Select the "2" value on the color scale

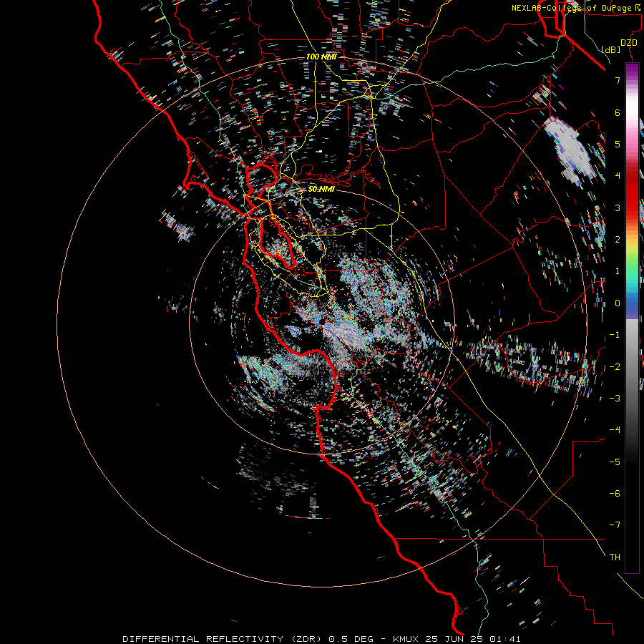pyautogui.click(x=618, y=240)
